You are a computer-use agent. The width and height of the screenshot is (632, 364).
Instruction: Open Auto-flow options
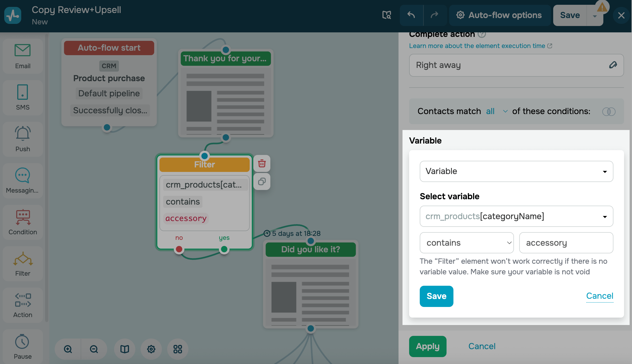point(499,15)
